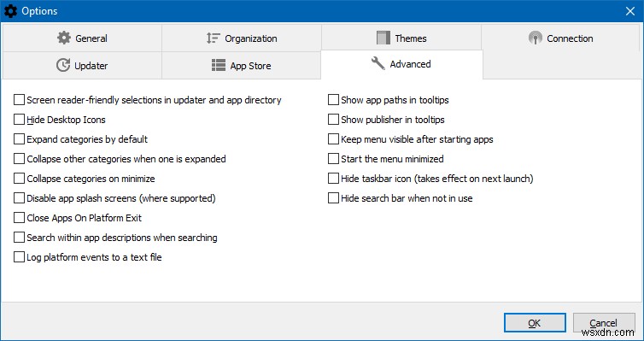644x341 pixels.
Task: Check Collapse other categories when one is expanded
Action: coord(19,159)
